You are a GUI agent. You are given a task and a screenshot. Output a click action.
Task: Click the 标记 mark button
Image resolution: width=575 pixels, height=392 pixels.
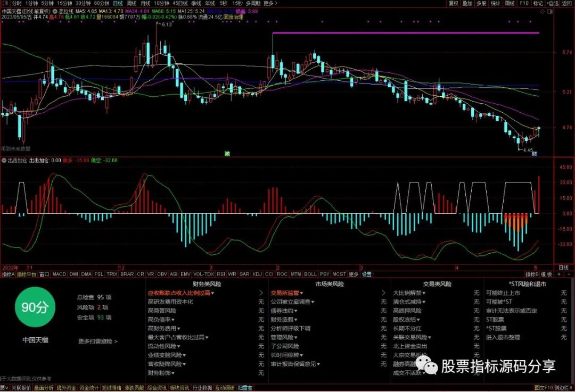pyautogui.click(x=538, y=3)
